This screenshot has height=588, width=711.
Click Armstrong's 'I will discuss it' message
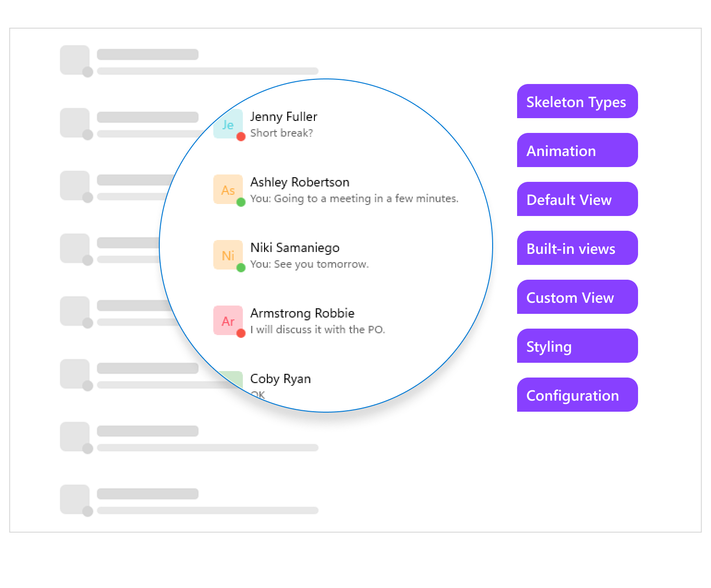(318, 330)
